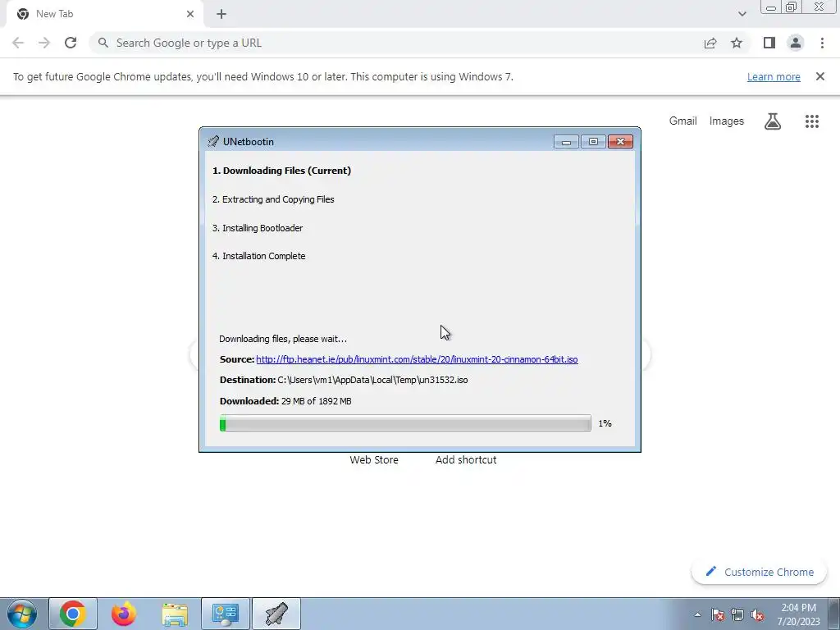Switch to UNetbootin in the taskbar
This screenshot has width=840, height=630.
pos(276,614)
